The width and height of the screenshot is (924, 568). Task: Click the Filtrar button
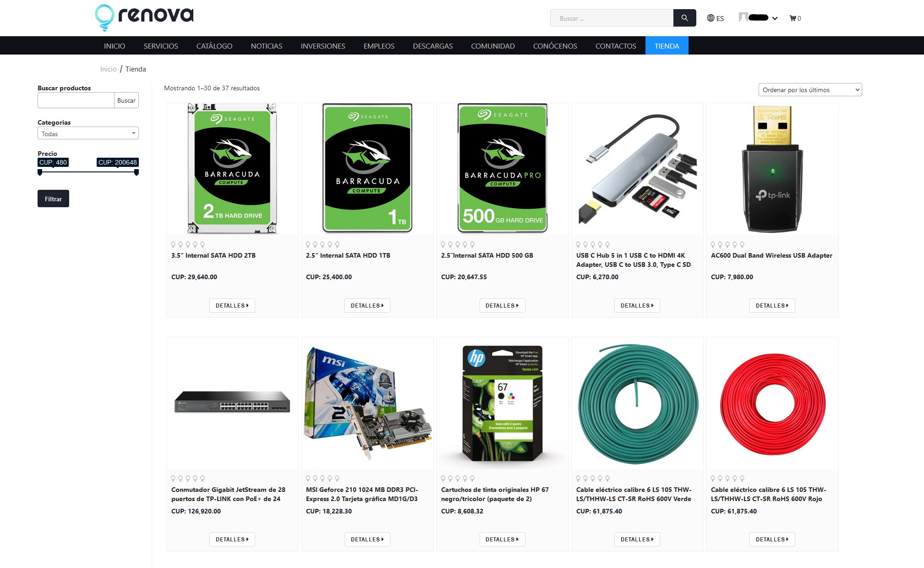(53, 199)
